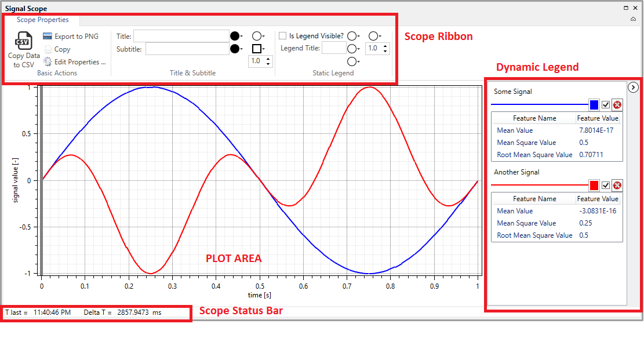The height and width of the screenshot is (338, 644).
Task: Remove Some Signal with red X icon
Action: 617,105
